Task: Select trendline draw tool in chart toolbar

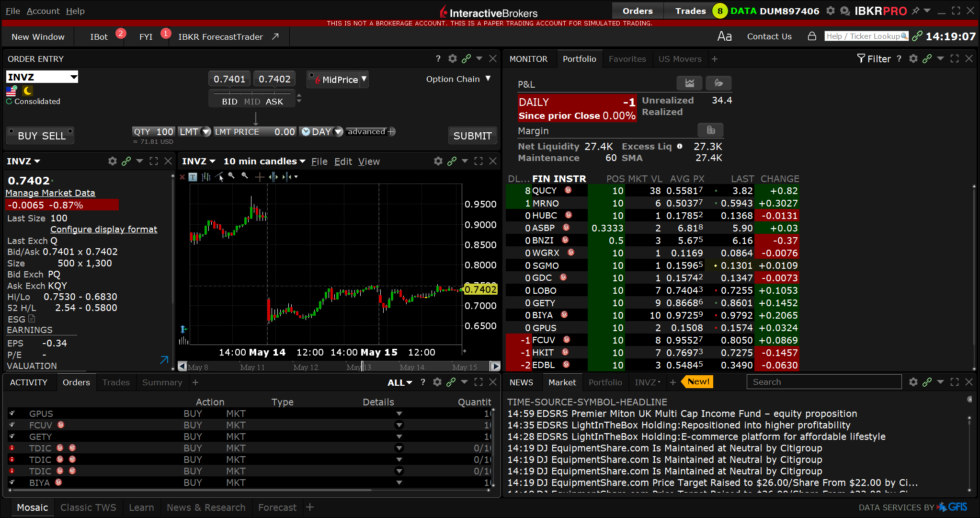Action: point(219,177)
